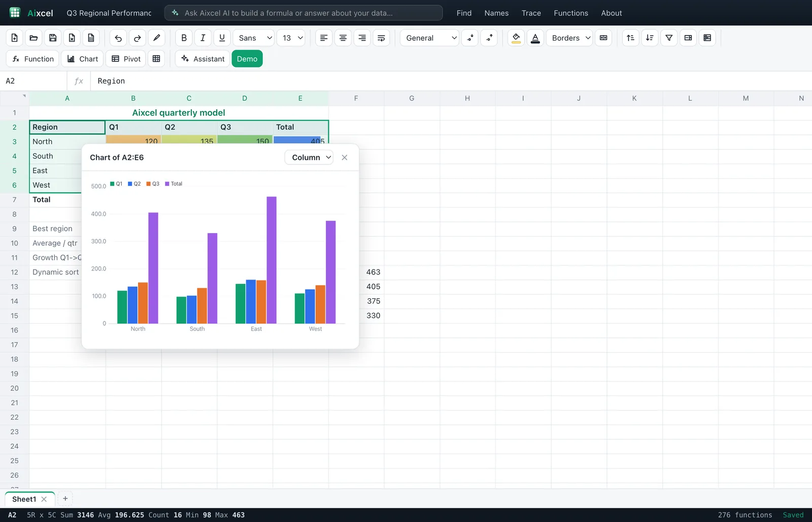Close the chart popup
This screenshot has height=522, width=812.
point(345,158)
